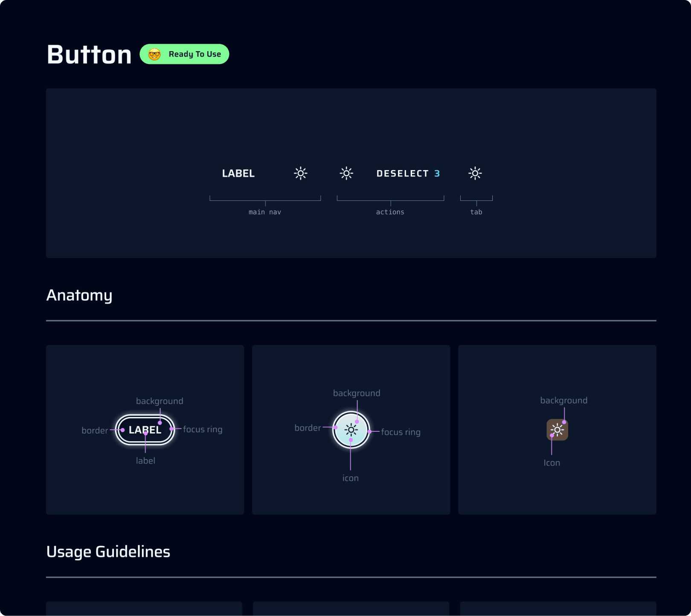Click the sun icon in main nav group
691x616 pixels.
point(301,174)
